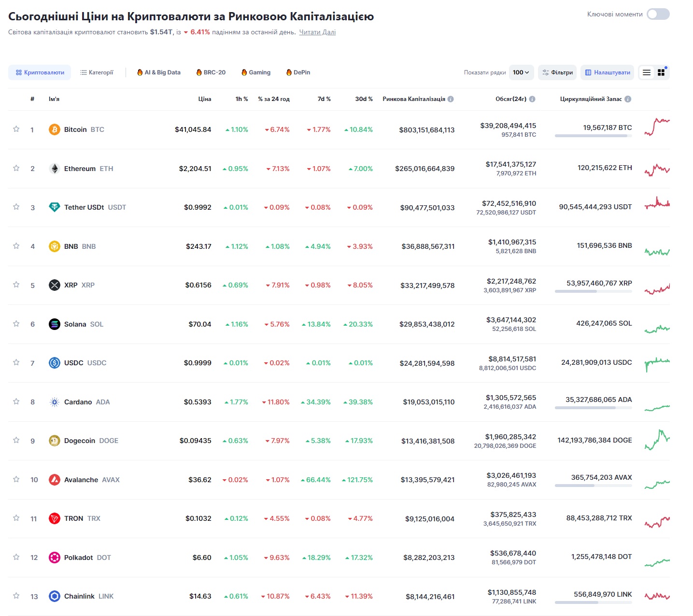
Task: Mark Dogecoin as favorite with star
Action: pos(16,440)
